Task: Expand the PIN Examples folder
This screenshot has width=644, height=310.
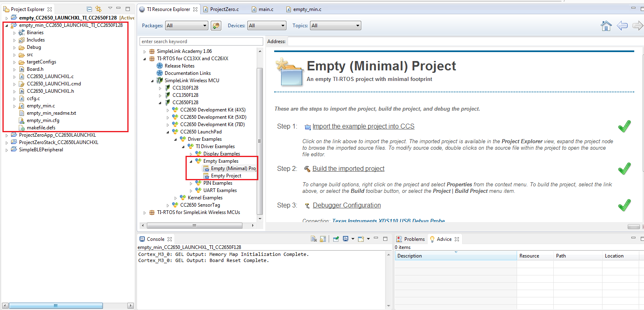Action: tap(191, 183)
